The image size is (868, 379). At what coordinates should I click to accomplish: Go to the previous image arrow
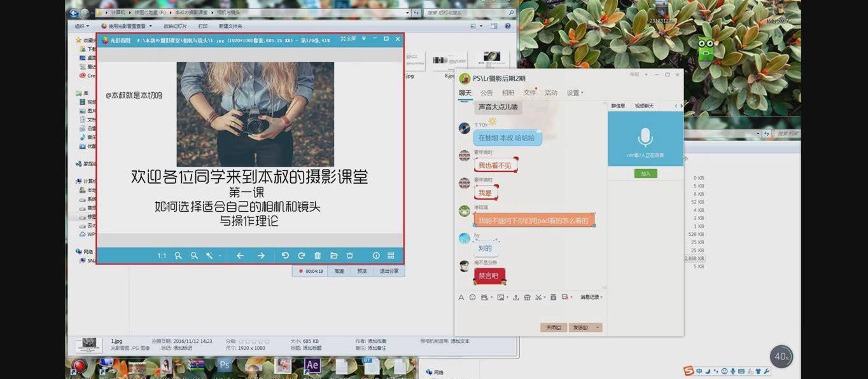pyautogui.click(x=240, y=256)
